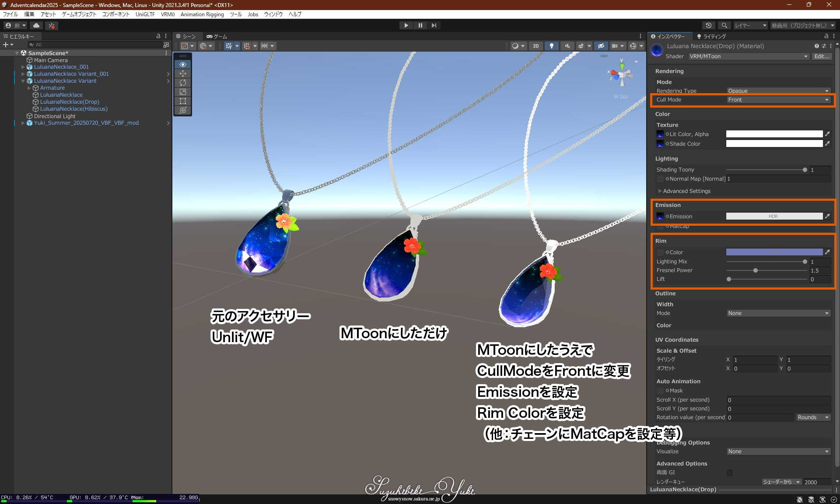Viewport: 840px width, 504px height.
Task: Select the Move tool in scene toolbar
Action: pyautogui.click(x=183, y=73)
